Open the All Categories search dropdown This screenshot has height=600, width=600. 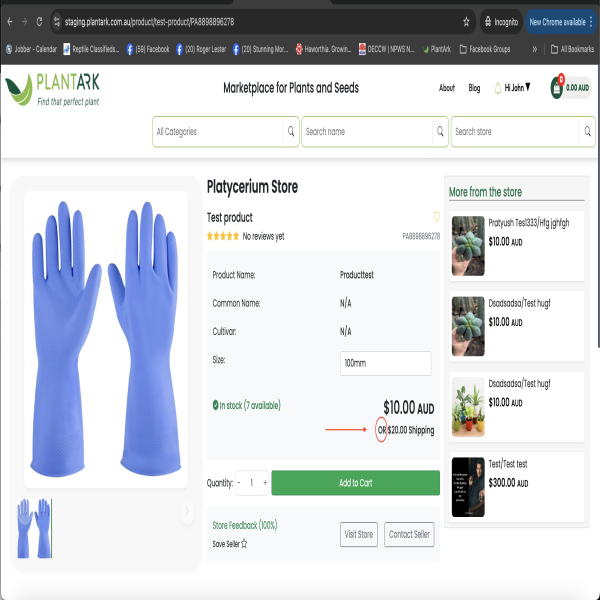[225, 131]
